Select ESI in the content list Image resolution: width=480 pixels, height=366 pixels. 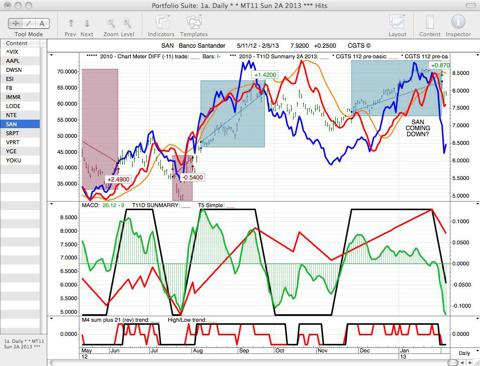pos(20,79)
